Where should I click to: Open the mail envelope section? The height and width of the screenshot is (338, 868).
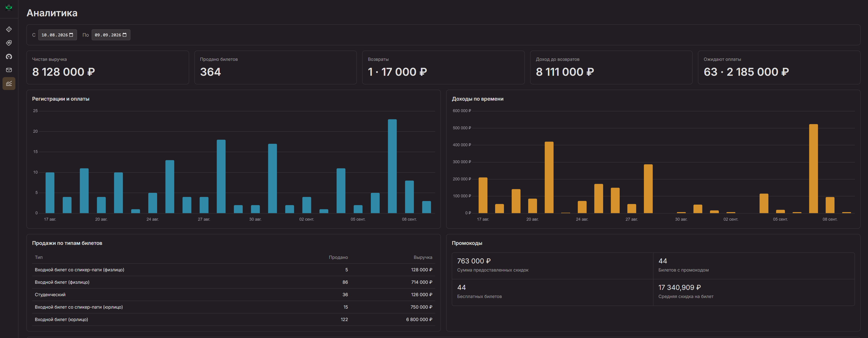9,70
